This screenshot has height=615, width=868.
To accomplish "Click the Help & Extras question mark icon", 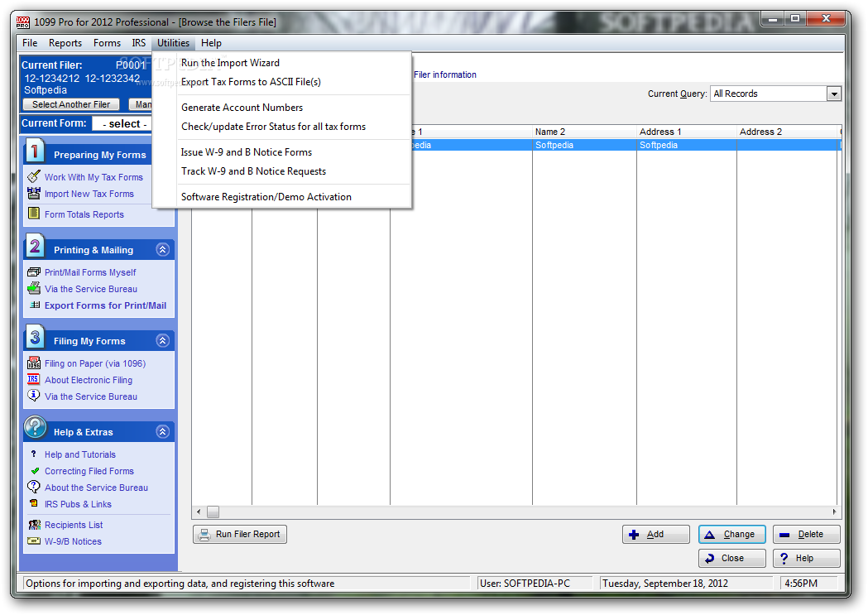I will 35,427.
